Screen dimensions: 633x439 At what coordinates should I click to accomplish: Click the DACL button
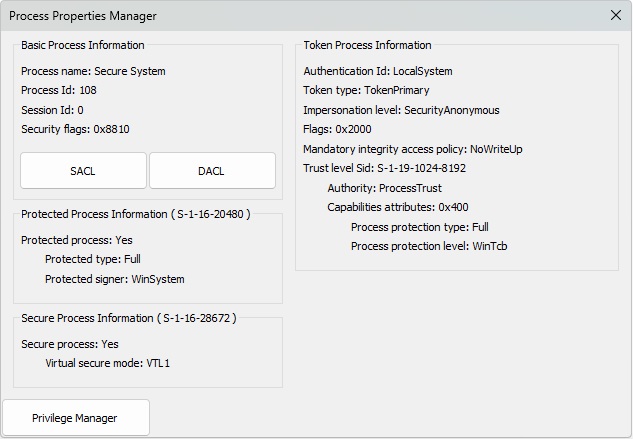212,171
